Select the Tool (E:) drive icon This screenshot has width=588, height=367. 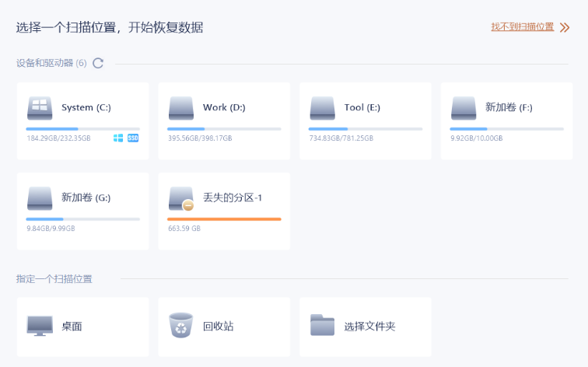[323, 108]
